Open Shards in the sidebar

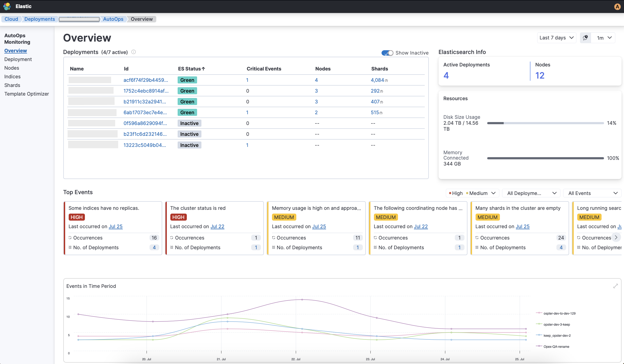coord(12,85)
